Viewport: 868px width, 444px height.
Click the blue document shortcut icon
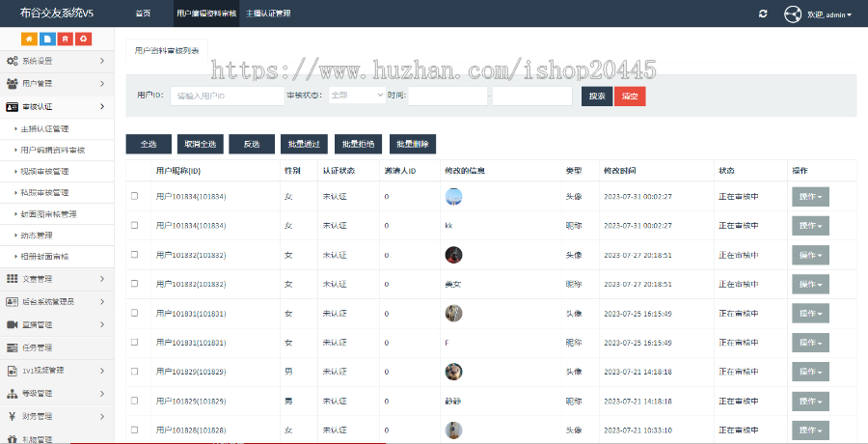pos(47,39)
